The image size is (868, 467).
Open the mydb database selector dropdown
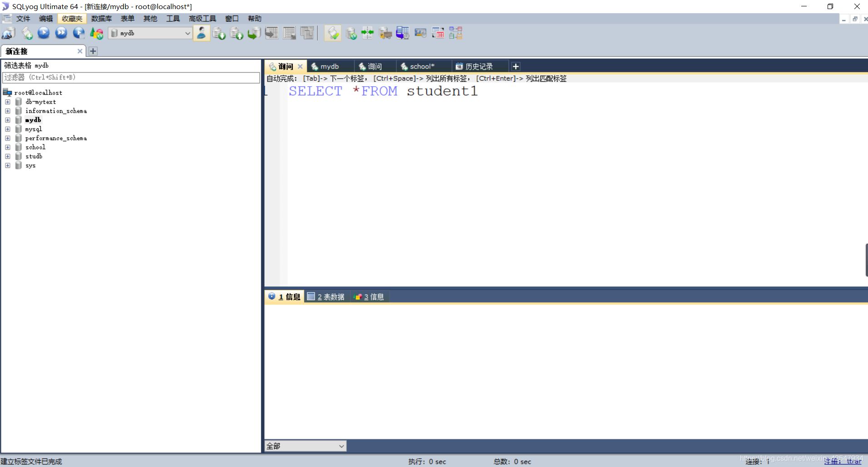click(150, 33)
